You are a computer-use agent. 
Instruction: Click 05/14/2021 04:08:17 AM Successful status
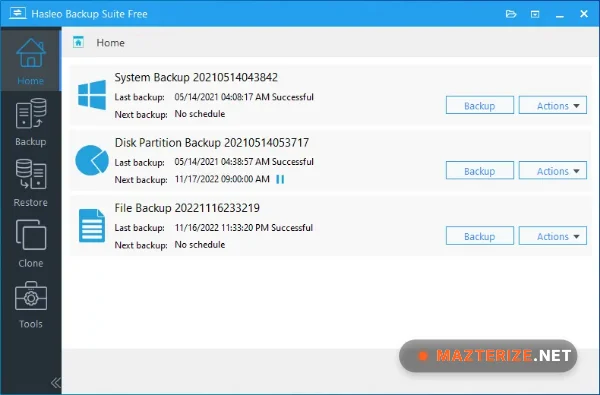click(244, 97)
